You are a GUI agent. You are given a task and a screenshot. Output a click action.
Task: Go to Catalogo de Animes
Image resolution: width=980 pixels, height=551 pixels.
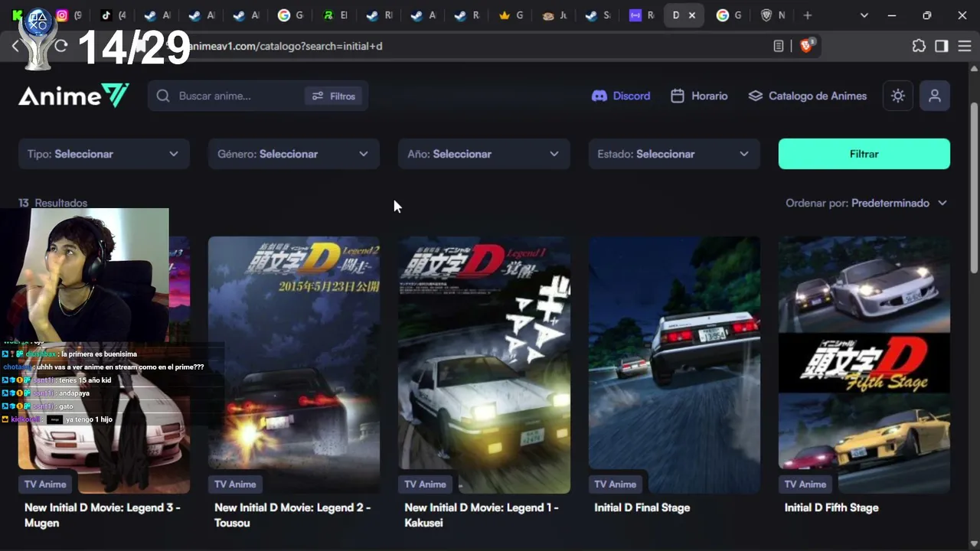808,96
